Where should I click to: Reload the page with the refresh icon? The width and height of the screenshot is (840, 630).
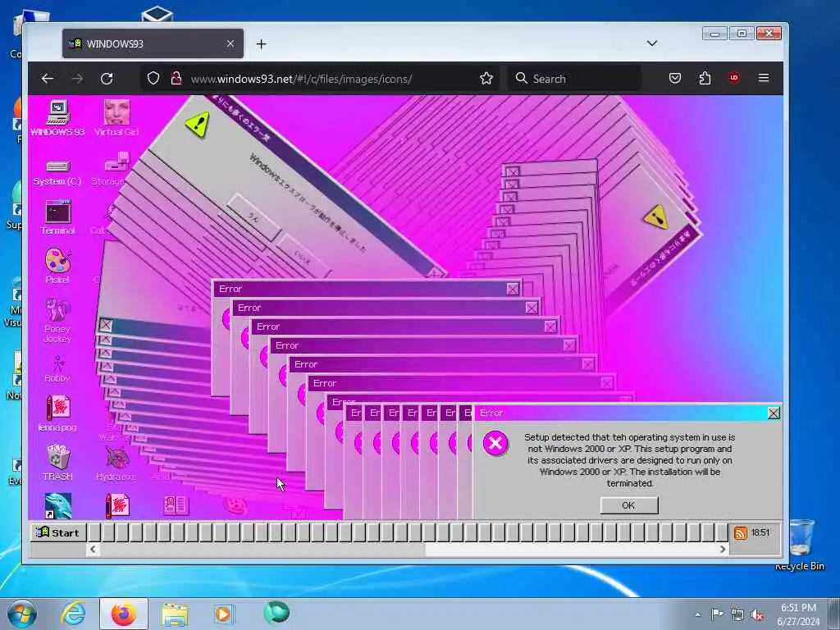[x=107, y=79]
